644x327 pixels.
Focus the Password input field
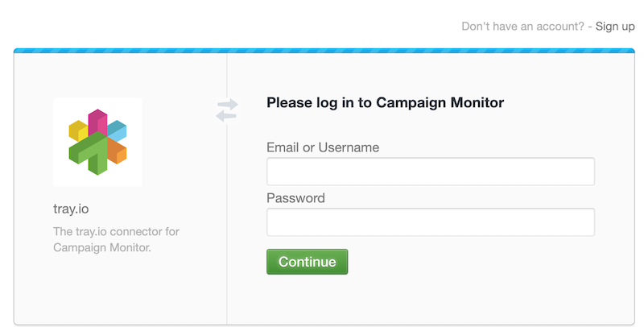(430, 222)
